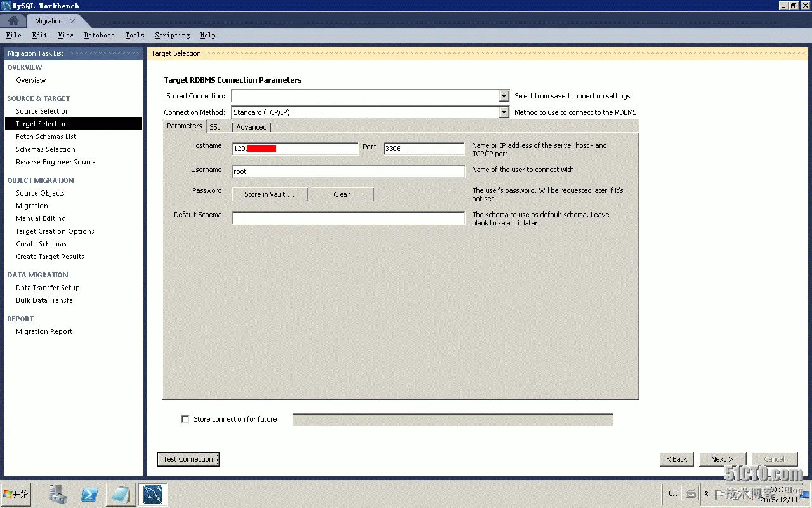Click the CH language indicator
Screen dimensions: 812x508
click(673, 493)
